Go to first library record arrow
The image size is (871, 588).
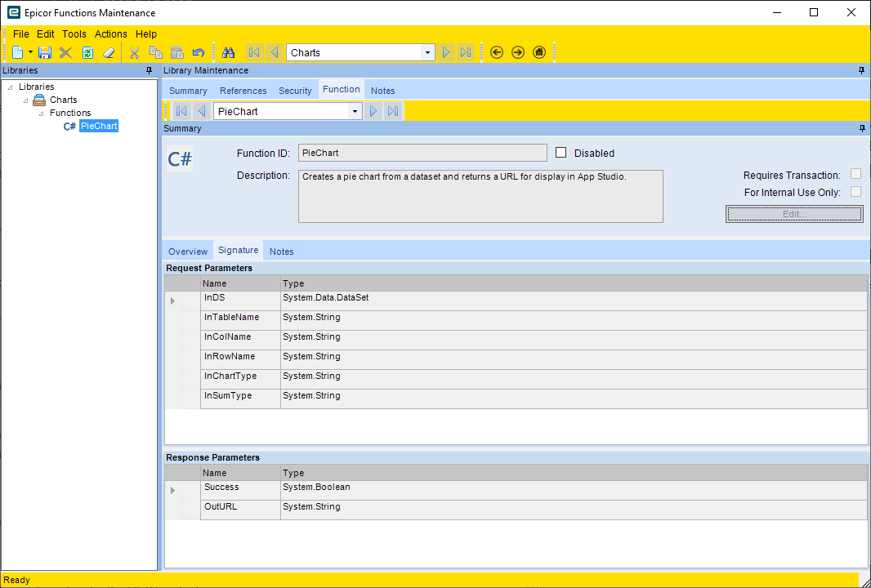(x=254, y=53)
